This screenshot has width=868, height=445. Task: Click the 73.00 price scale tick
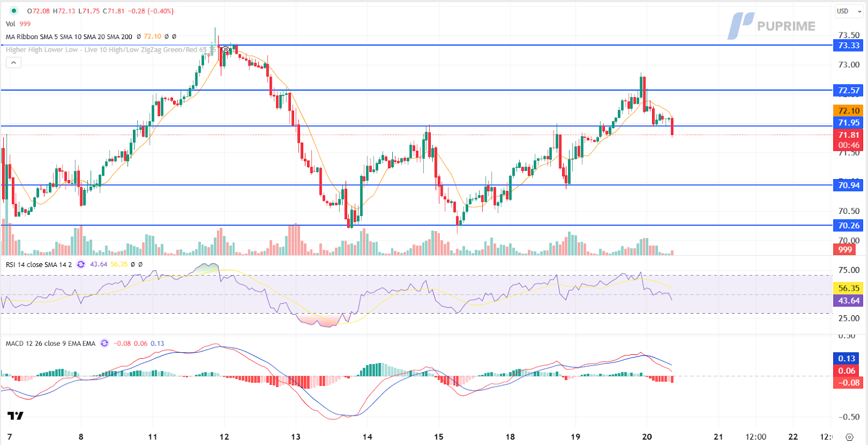click(849, 65)
